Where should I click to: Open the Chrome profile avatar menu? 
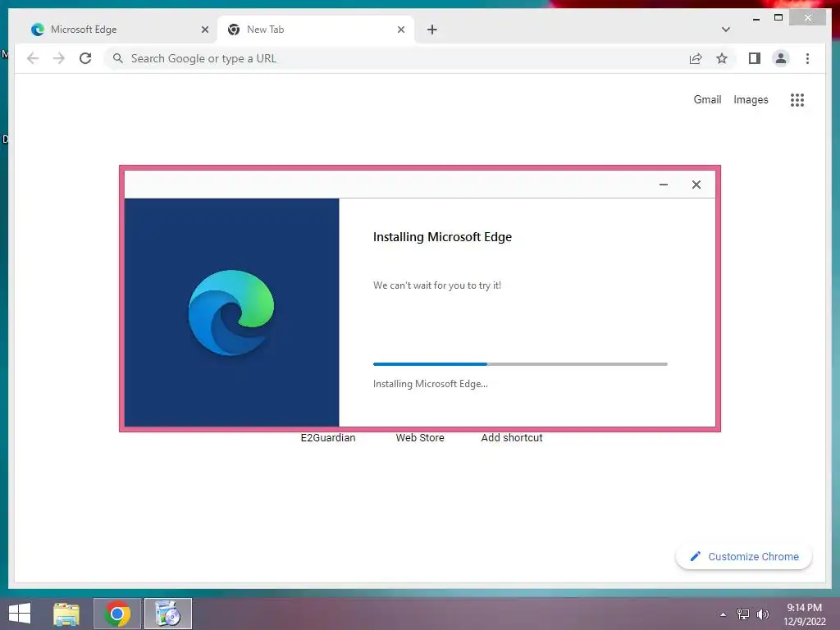[x=781, y=58]
